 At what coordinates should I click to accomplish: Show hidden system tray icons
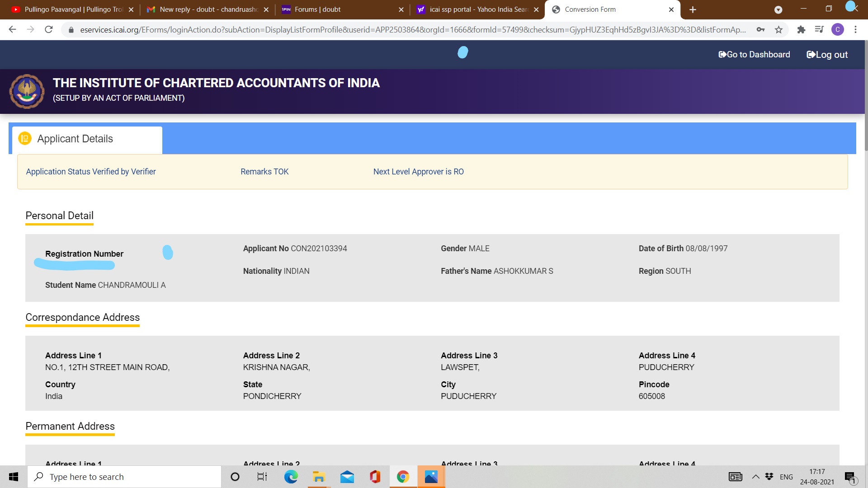(x=755, y=477)
